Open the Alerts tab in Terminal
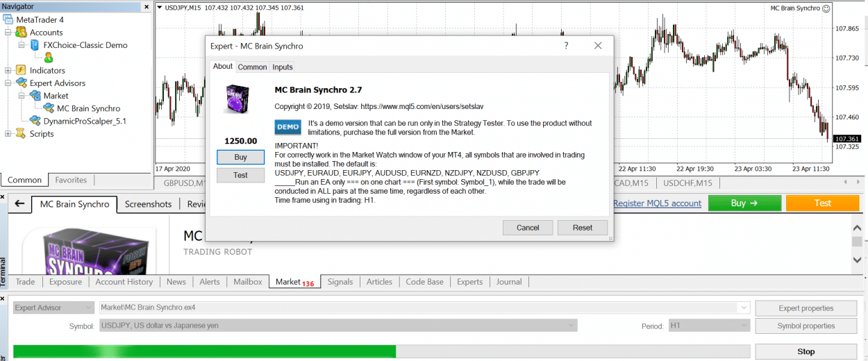Screen dimensions: 868x361 [x=210, y=282]
